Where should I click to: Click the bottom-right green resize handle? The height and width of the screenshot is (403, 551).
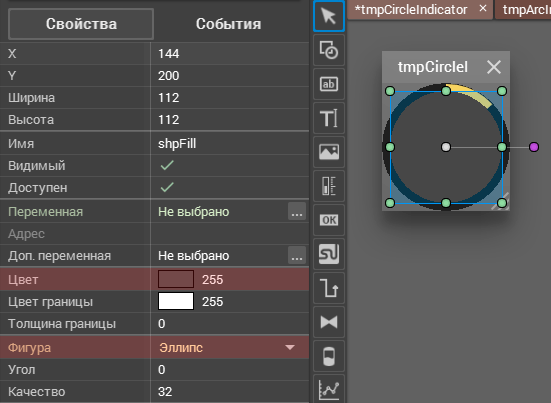502,203
